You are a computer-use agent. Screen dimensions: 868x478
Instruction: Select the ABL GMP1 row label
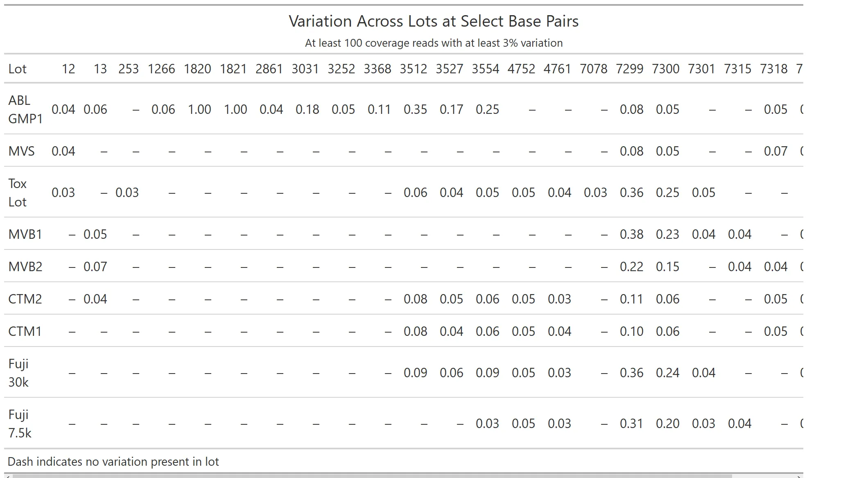click(x=25, y=109)
